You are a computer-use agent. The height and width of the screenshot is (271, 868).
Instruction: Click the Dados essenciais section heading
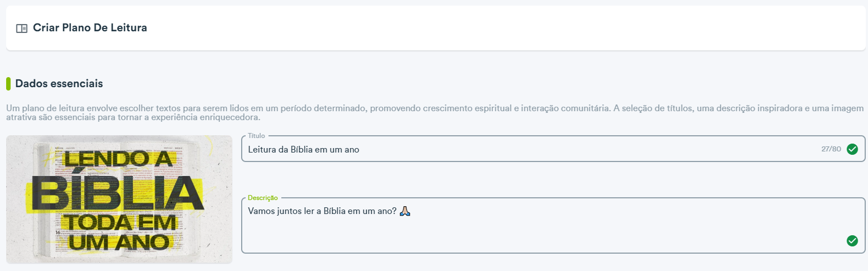tap(59, 84)
